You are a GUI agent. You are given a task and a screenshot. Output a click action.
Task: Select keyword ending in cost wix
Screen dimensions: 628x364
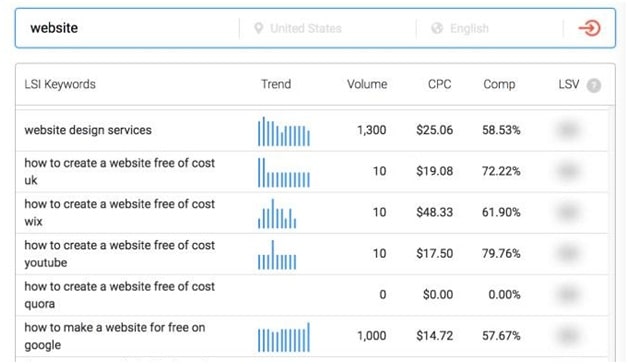click(120, 213)
